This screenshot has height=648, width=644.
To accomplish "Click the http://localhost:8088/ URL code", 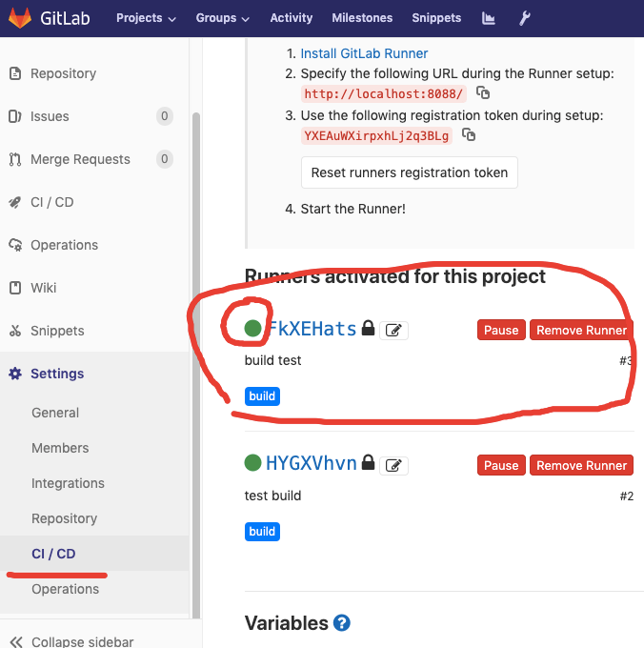I will (x=384, y=93).
